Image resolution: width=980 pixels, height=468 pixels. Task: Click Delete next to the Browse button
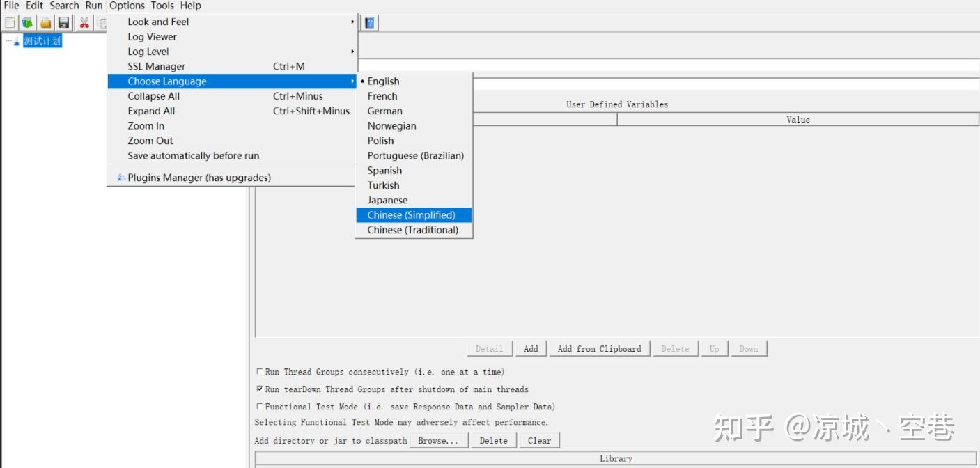(x=494, y=441)
